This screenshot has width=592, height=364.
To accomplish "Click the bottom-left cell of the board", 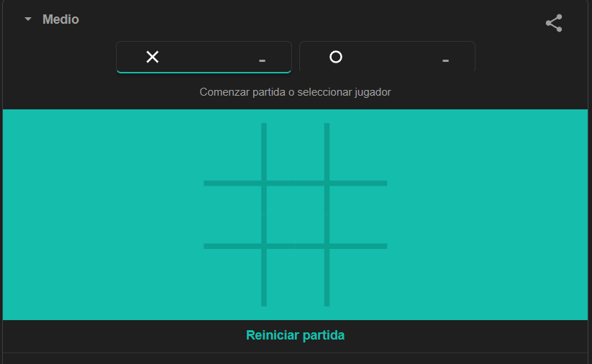I will tap(232, 278).
